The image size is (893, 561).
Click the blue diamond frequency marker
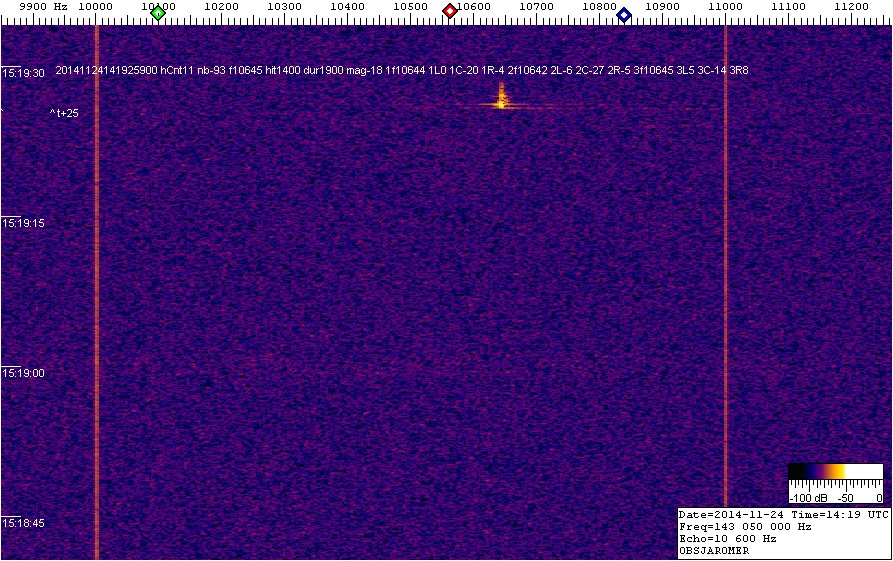click(x=624, y=14)
